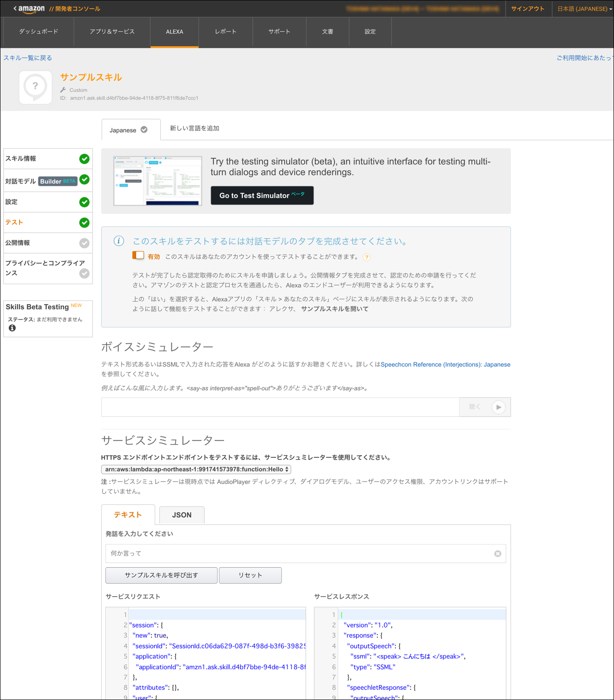
Task: Click the green checkmark next to スキル情報
Action: (84, 158)
